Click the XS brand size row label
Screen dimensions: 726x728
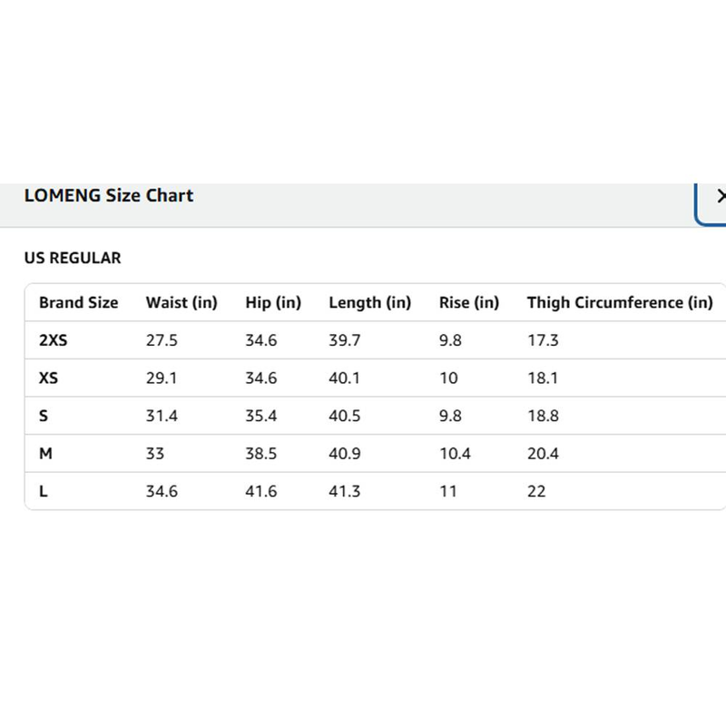48,379
